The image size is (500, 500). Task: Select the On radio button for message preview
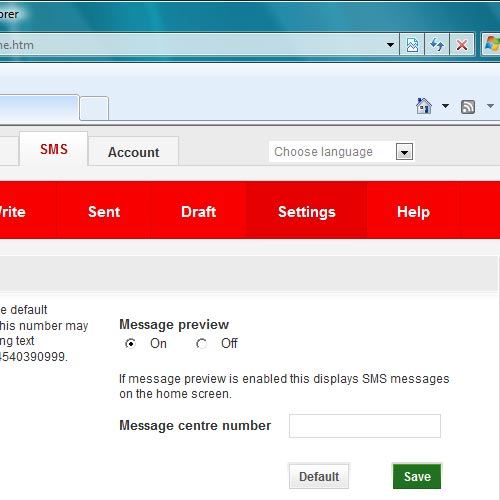coord(130,343)
